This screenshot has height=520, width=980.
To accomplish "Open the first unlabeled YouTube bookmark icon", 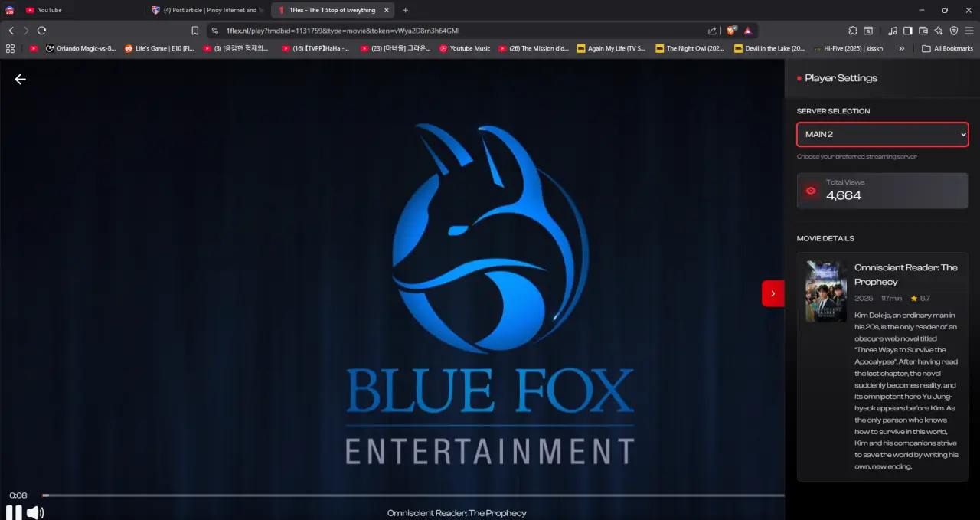I will point(34,48).
